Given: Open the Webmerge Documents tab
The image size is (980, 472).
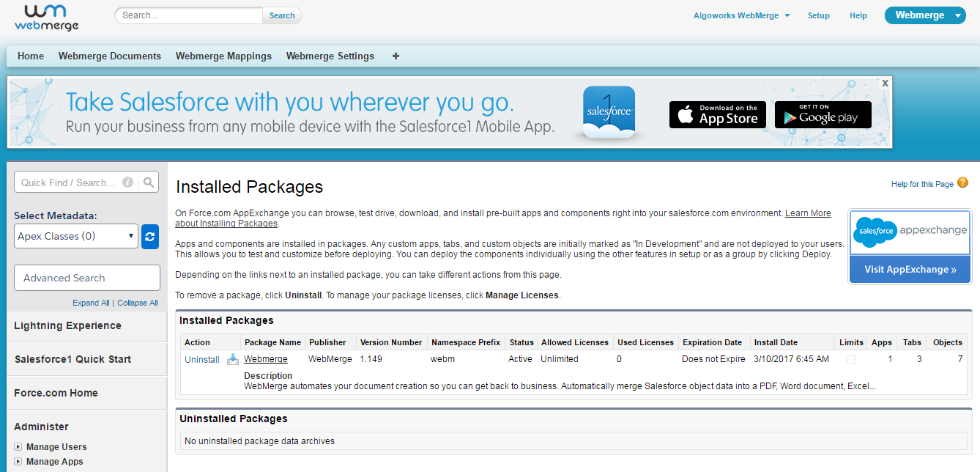Looking at the screenshot, I should (x=110, y=56).
